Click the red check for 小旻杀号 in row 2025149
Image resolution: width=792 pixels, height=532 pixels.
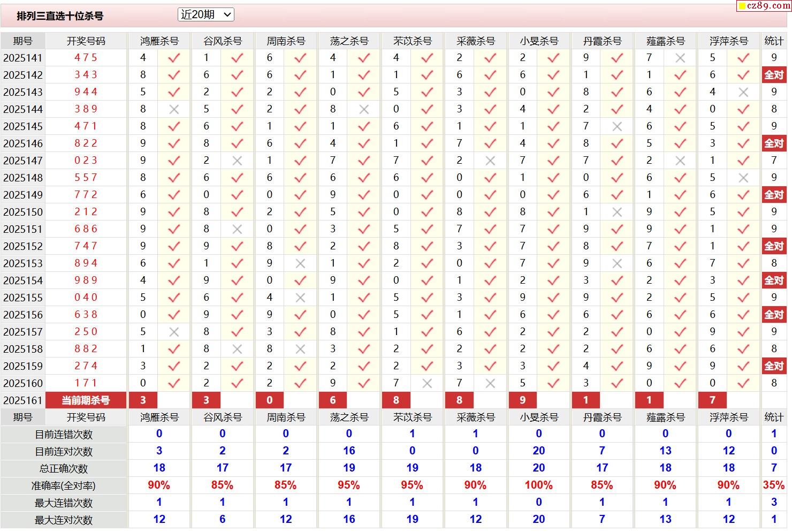click(x=553, y=195)
